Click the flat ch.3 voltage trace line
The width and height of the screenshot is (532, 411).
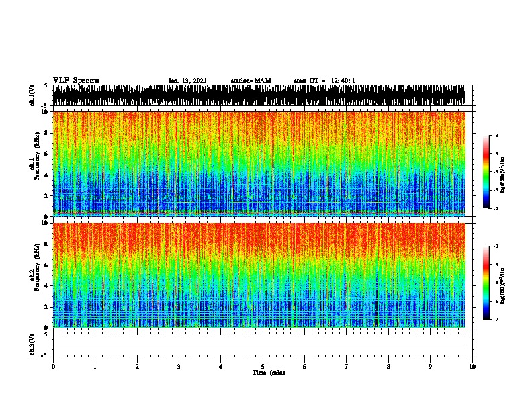pos(259,345)
